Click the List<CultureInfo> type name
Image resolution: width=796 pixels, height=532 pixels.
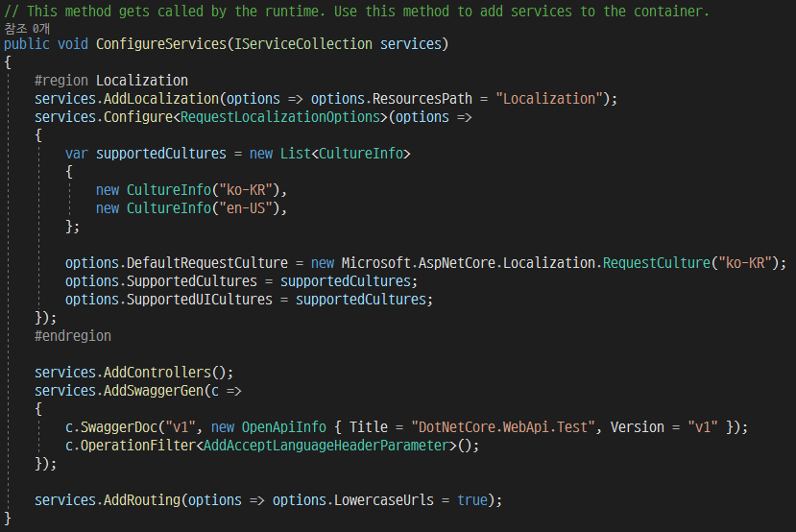point(346,154)
